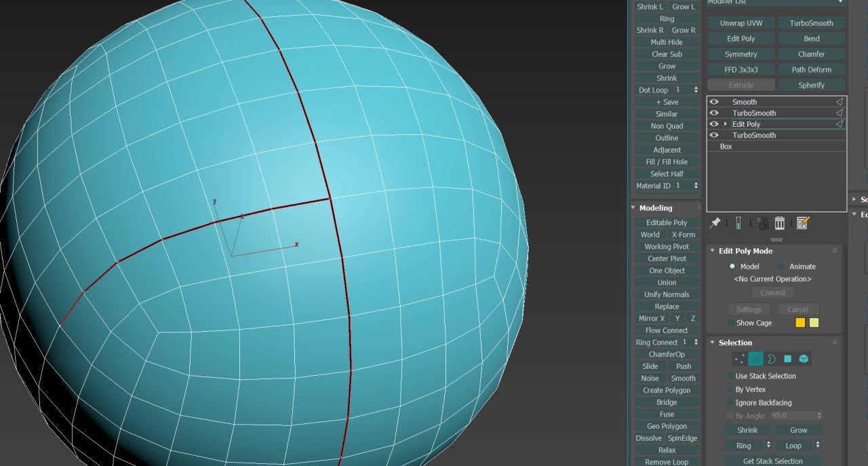Click Make Unique icon below modifier stack
The width and height of the screenshot is (868, 466).
pyautogui.click(x=762, y=223)
